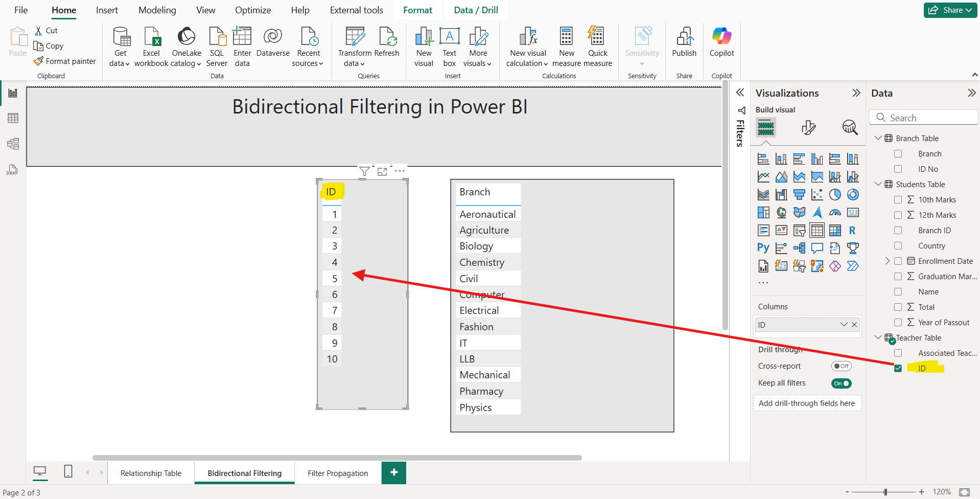The image size is (980, 499).
Task: Select the R script visual icon
Action: click(x=852, y=230)
